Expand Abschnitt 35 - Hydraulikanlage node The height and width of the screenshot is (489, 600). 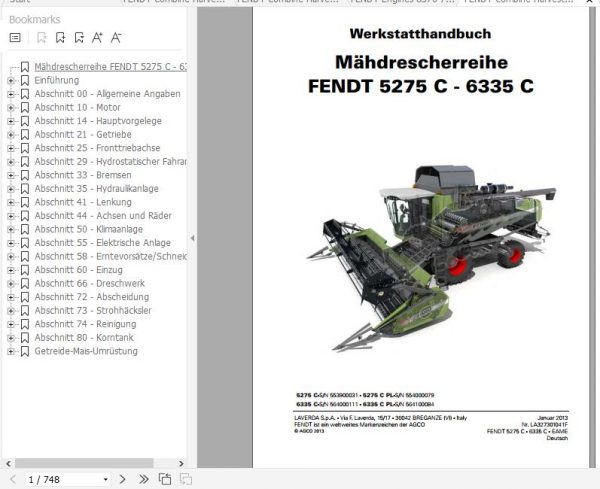(11, 189)
